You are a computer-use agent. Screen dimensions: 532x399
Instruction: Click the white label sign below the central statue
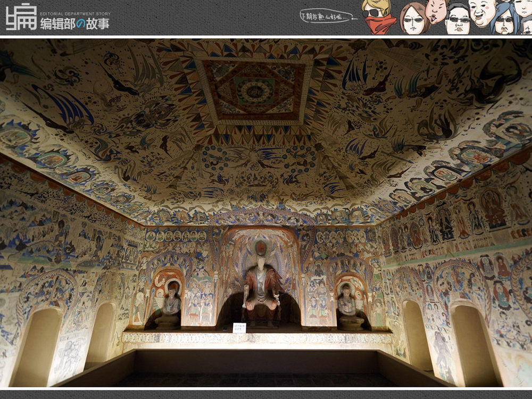(239, 328)
